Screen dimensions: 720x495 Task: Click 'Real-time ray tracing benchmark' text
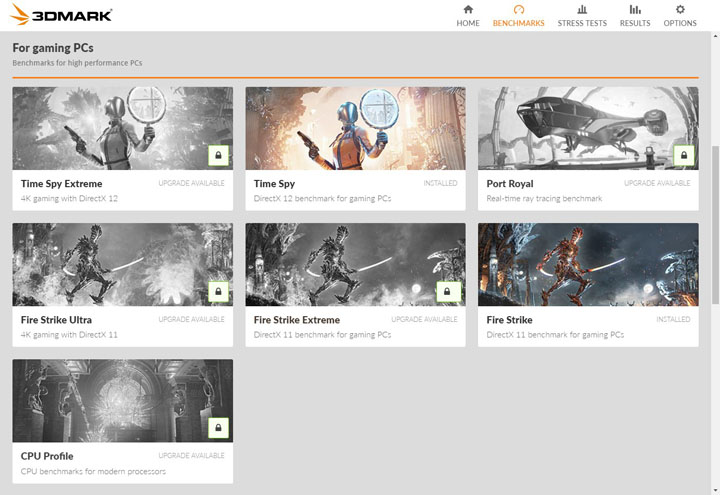[x=544, y=198]
